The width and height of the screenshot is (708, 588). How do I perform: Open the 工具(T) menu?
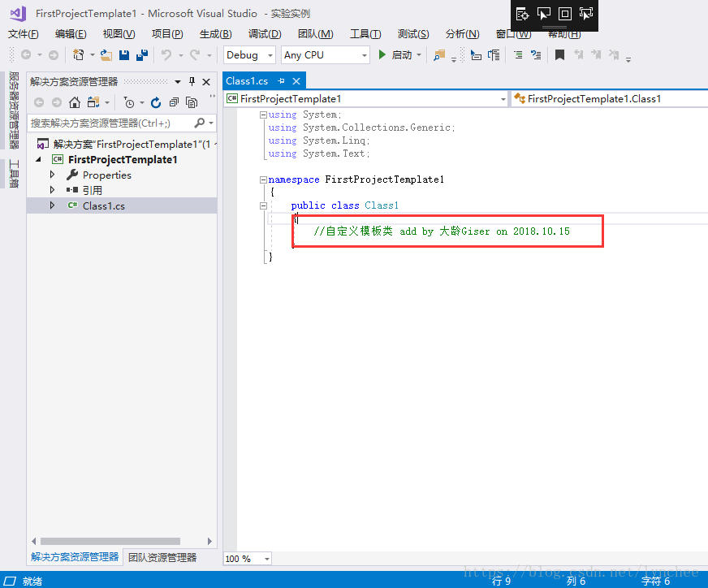(x=365, y=34)
